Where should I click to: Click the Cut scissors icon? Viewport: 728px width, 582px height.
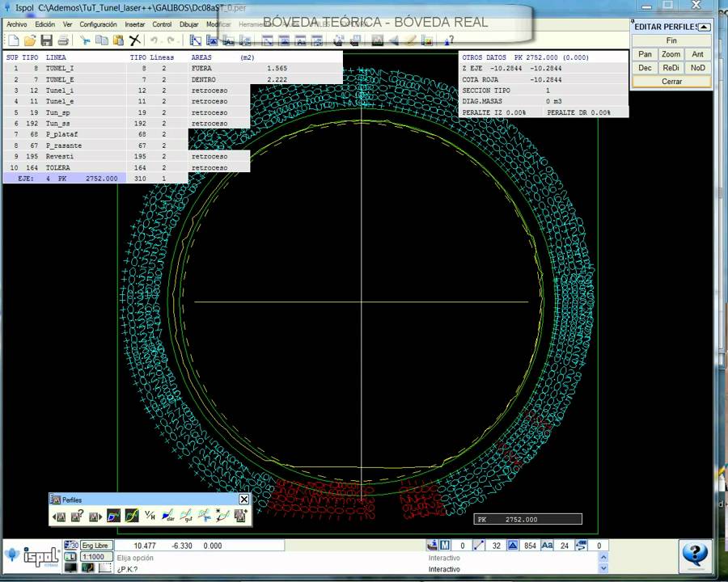(85, 41)
